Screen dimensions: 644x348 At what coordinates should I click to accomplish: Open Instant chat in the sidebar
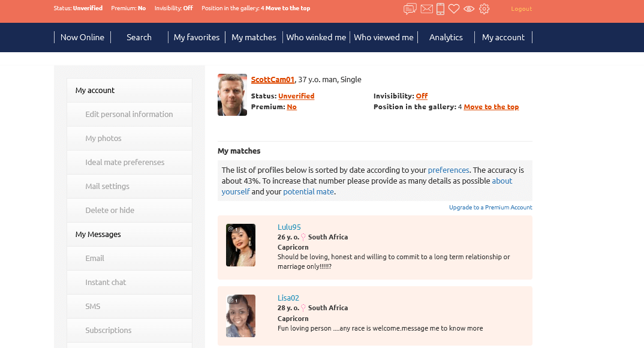click(130, 282)
